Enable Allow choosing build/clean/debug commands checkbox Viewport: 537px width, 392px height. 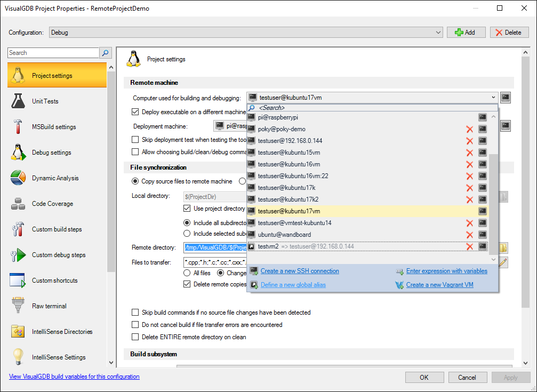click(135, 152)
